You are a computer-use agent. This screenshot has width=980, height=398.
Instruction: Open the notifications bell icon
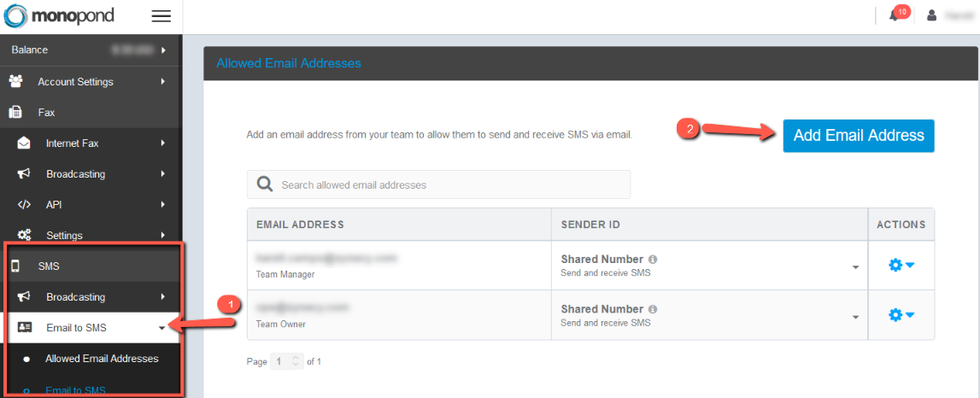895,15
